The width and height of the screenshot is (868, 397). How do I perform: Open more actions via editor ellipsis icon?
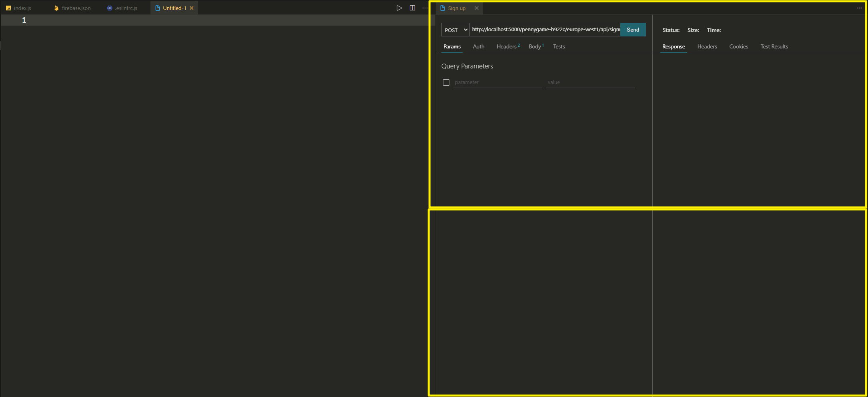425,8
